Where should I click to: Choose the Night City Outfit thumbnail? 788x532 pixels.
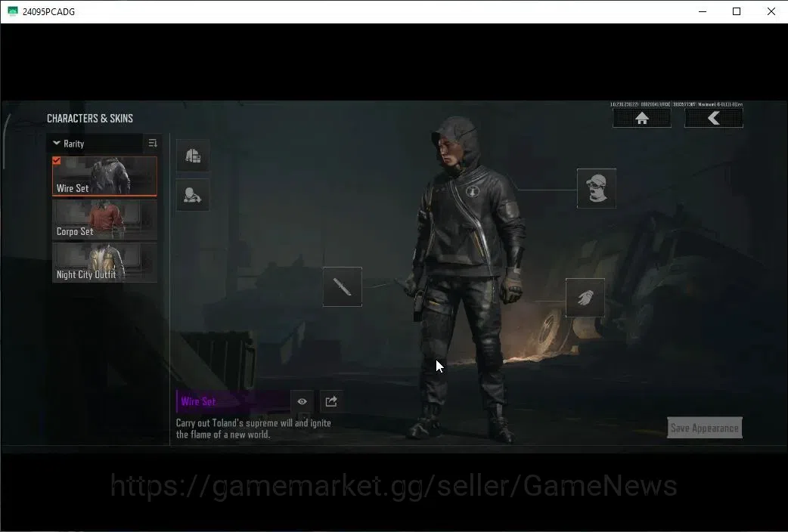(104, 263)
